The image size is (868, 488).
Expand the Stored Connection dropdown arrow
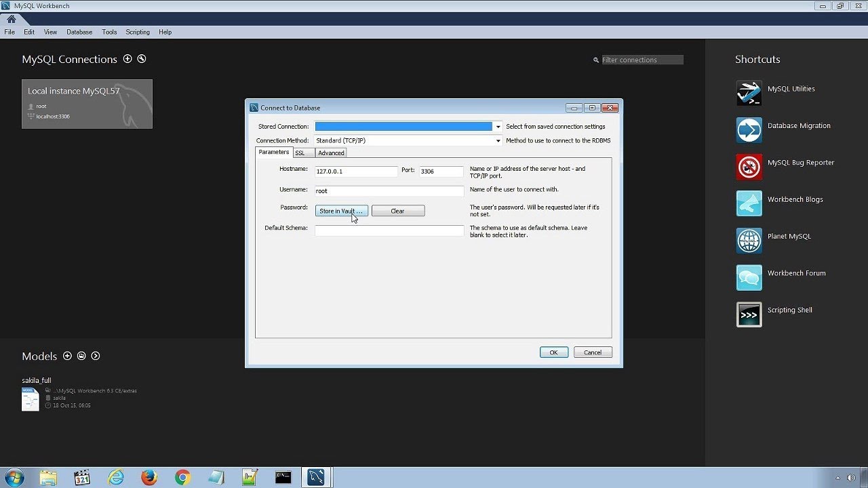coord(498,127)
